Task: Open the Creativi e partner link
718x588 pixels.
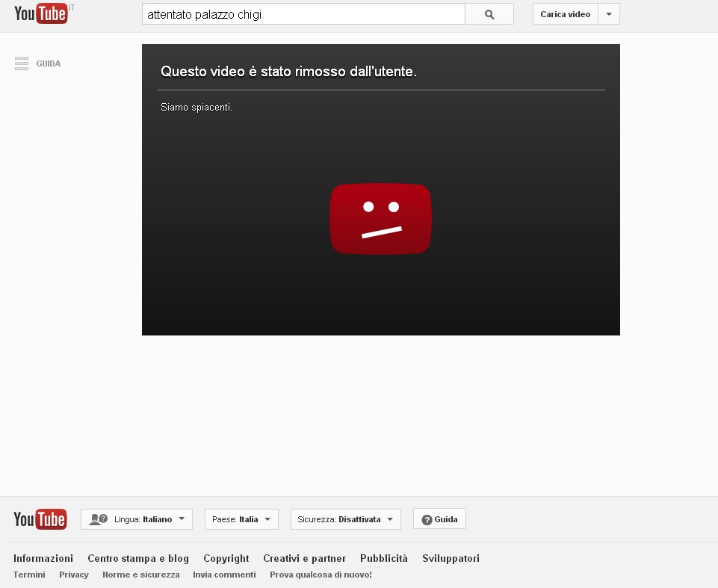Action: pyautogui.click(x=305, y=559)
